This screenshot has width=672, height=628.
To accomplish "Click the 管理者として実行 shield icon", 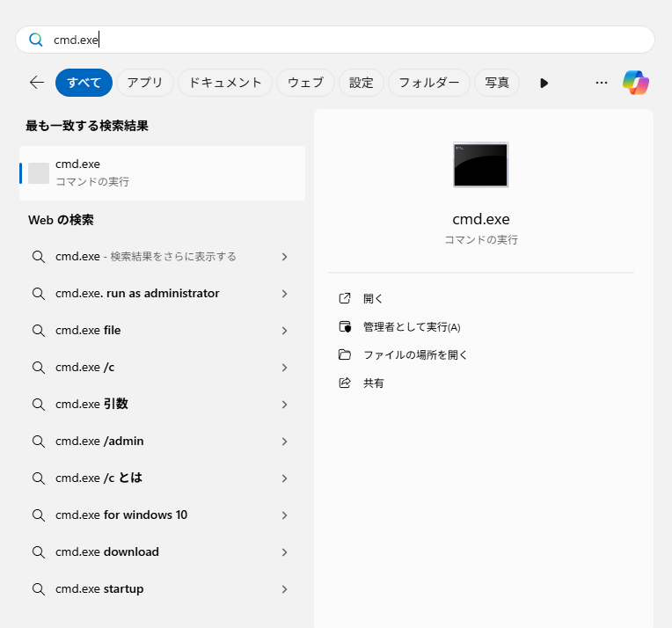I will 345,327.
